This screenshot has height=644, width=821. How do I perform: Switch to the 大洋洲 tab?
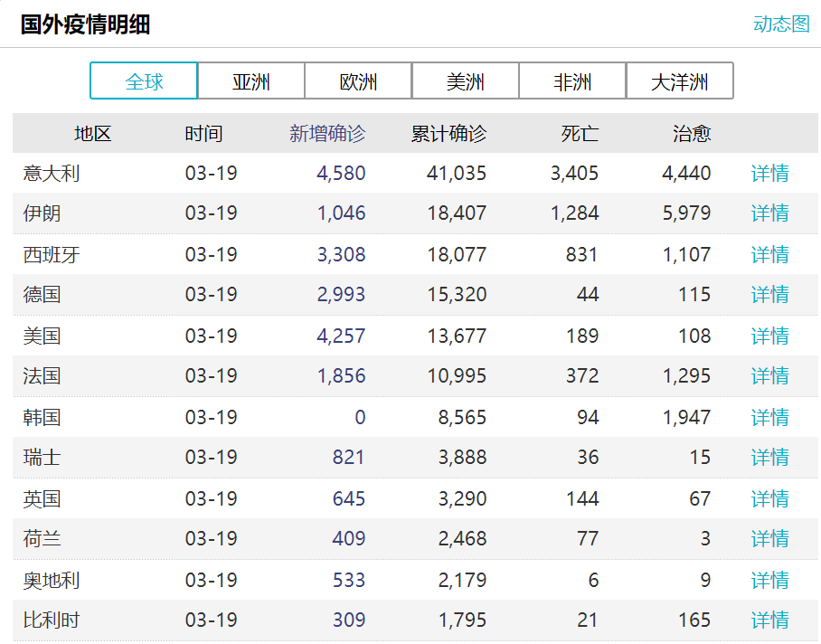click(x=680, y=80)
